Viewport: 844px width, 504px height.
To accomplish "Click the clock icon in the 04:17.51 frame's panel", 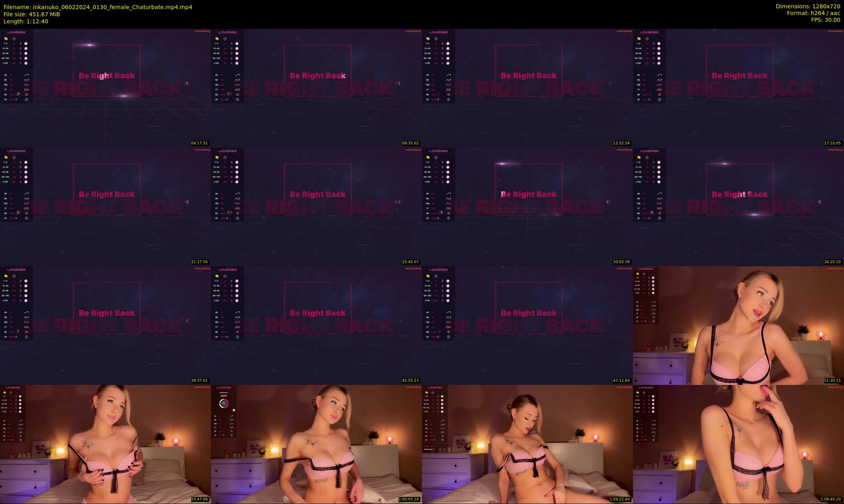I will 14,39.
